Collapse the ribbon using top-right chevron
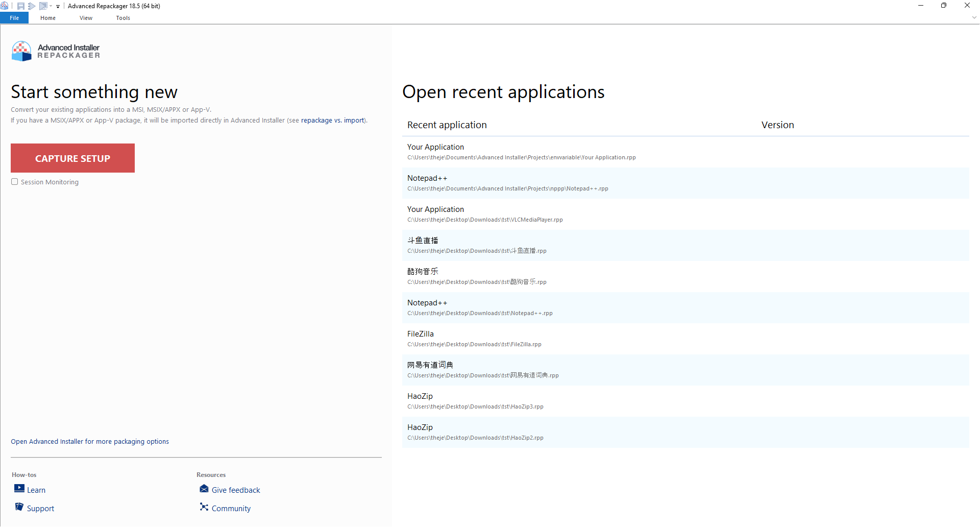The width and height of the screenshot is (980, 527). [x=974, y=17]
